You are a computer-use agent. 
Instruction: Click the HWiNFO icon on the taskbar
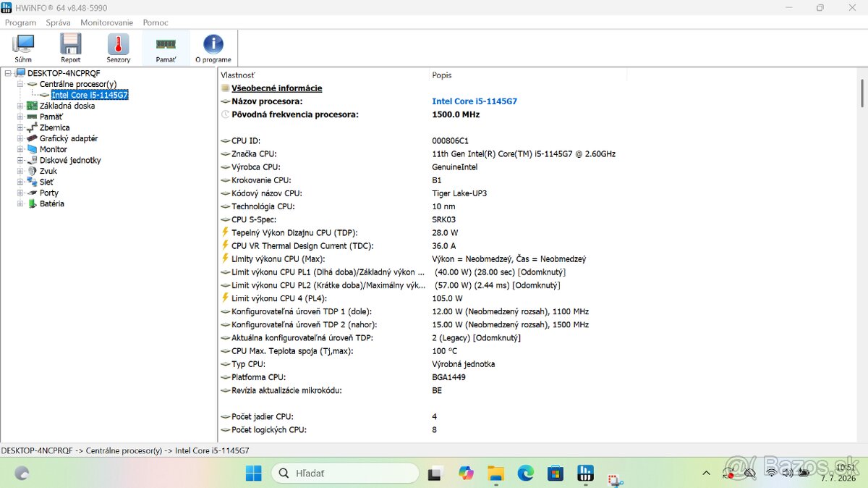point(585,474)
